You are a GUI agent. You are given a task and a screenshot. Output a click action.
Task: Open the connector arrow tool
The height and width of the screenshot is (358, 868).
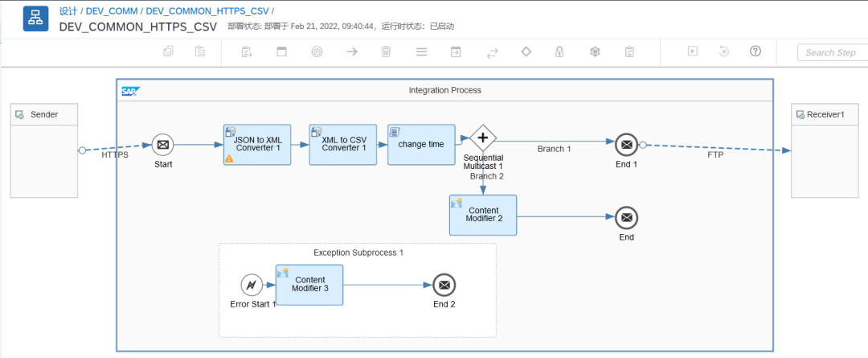click(x=351, y=51)
